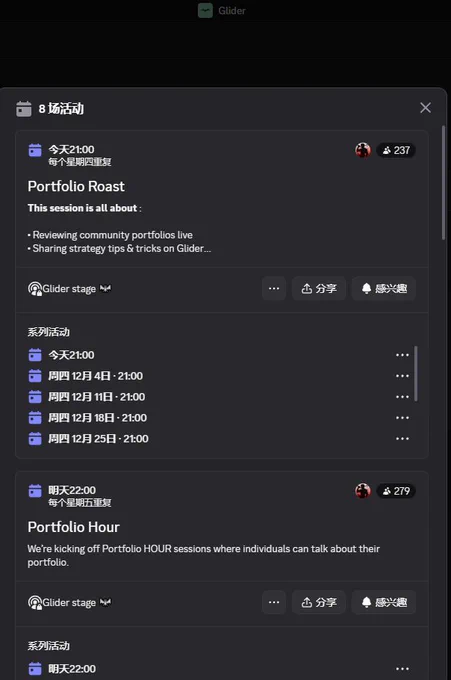This screenshot has height=680, width=451.
Task: Click the series list inner scrollbar
Action: click(416, 373)
